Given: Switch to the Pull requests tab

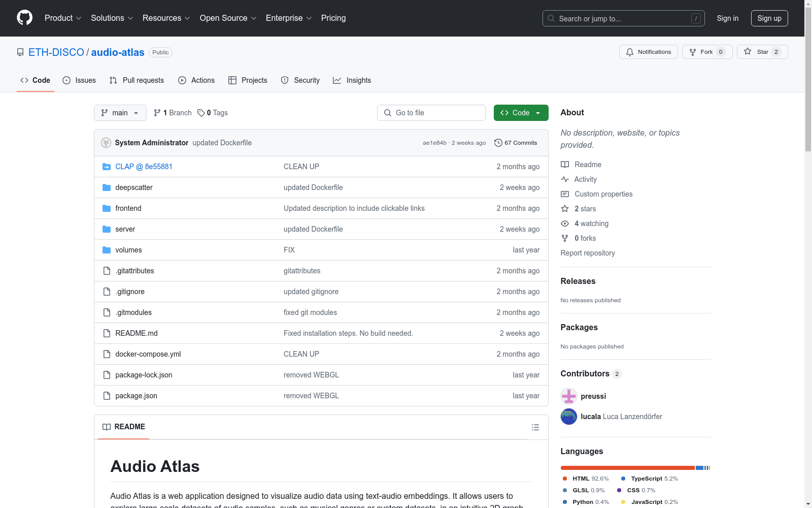Looking at the screenshot, I should [137, 80].
